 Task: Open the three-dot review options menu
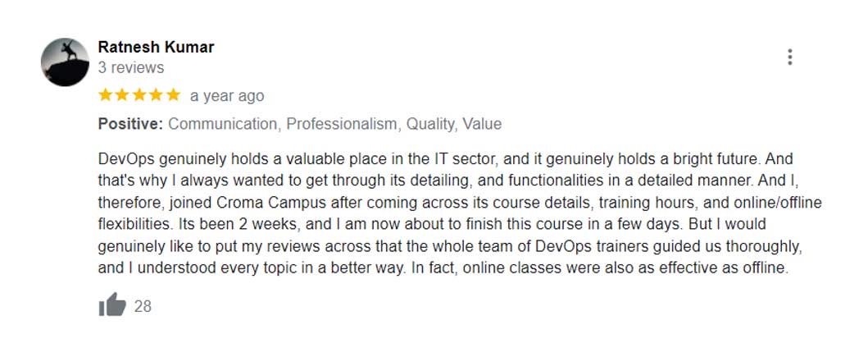click(789, 57)
